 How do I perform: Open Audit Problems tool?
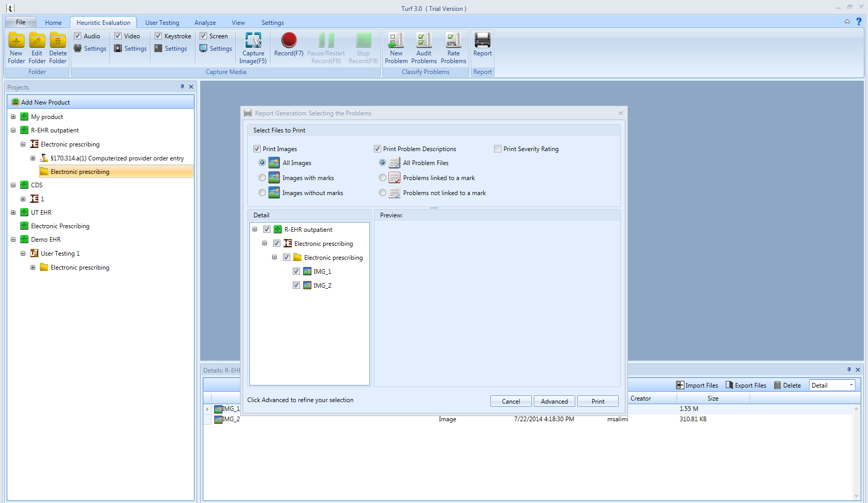pos(424,40)
